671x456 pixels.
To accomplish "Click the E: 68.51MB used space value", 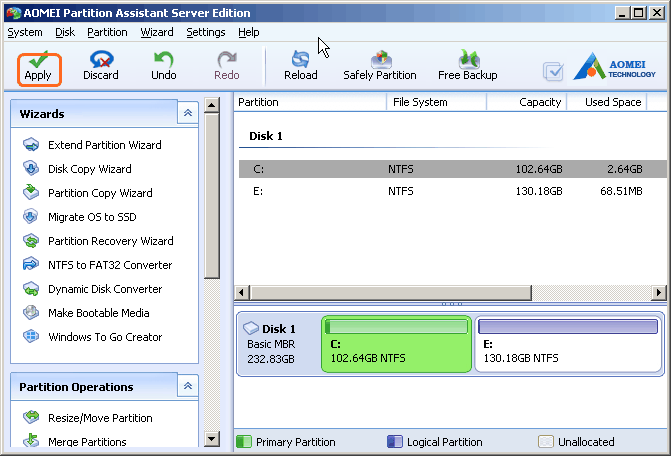I will pyautogui.click(x=621, y=191).
